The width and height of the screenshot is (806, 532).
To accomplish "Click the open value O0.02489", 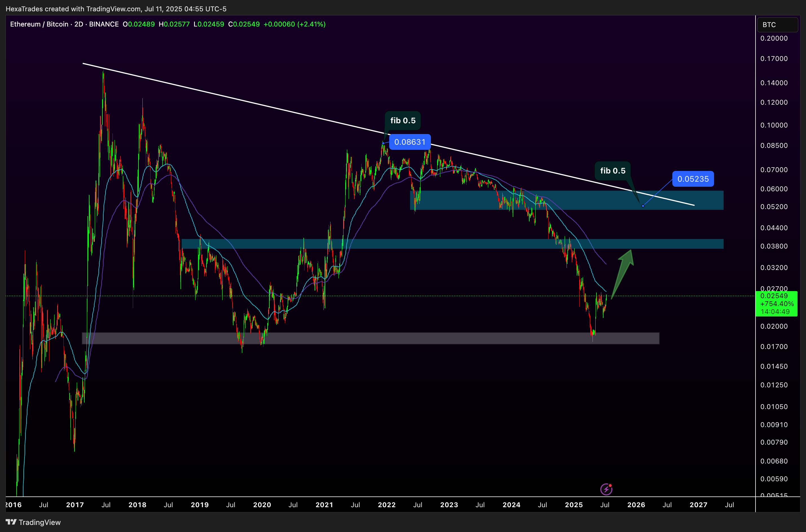I will click(139, 24).
